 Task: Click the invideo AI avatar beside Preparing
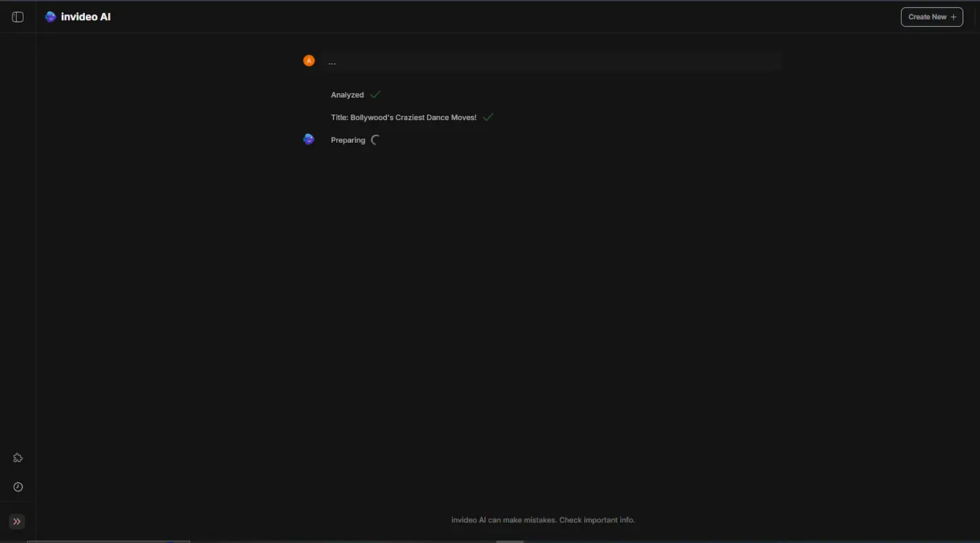point(309,139)
